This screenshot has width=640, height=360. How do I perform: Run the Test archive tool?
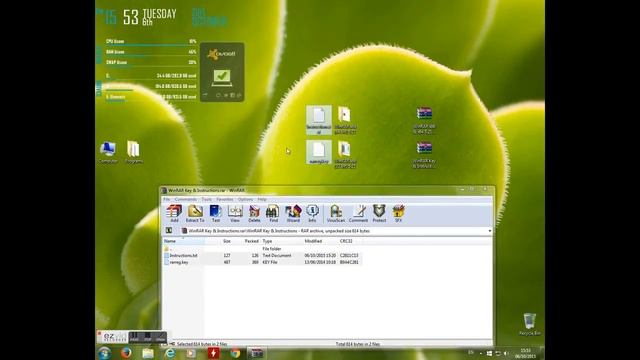216,213
